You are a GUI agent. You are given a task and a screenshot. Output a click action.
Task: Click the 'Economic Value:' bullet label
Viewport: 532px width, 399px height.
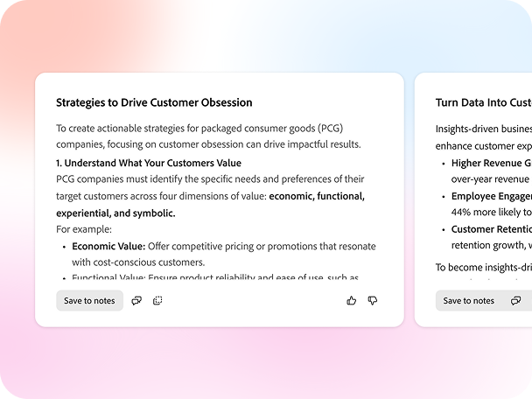(x=108, y=246)
